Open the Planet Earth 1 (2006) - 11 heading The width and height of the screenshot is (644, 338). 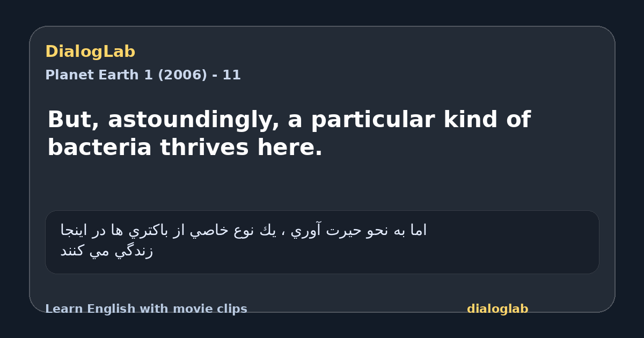tap(143, 75)
